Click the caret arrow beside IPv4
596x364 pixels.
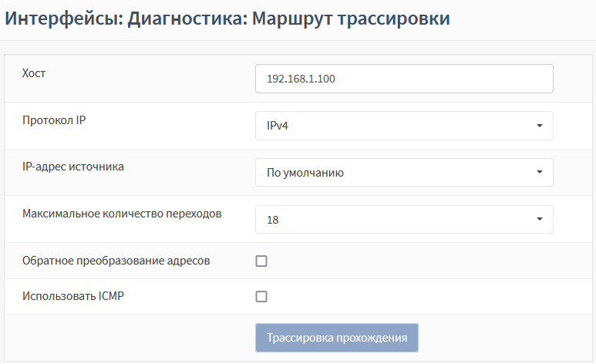tap(540, 126)
